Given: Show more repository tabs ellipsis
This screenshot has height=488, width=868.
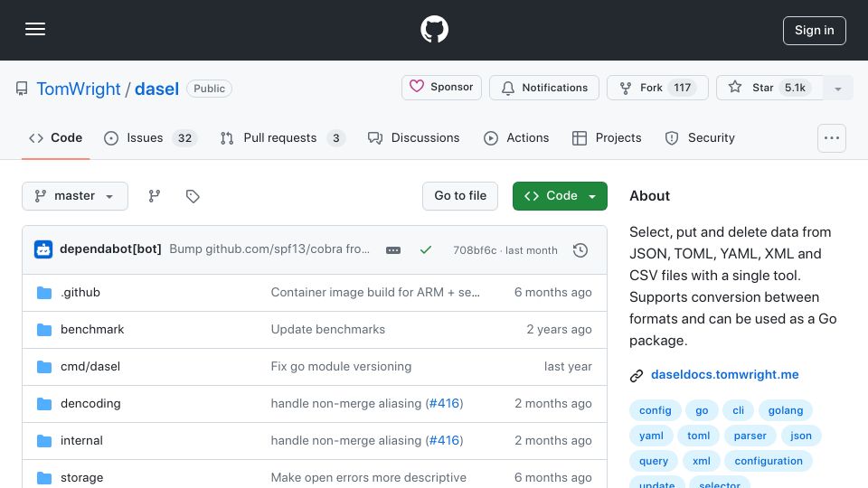Looking at the screenshot, I should [832, 138].
